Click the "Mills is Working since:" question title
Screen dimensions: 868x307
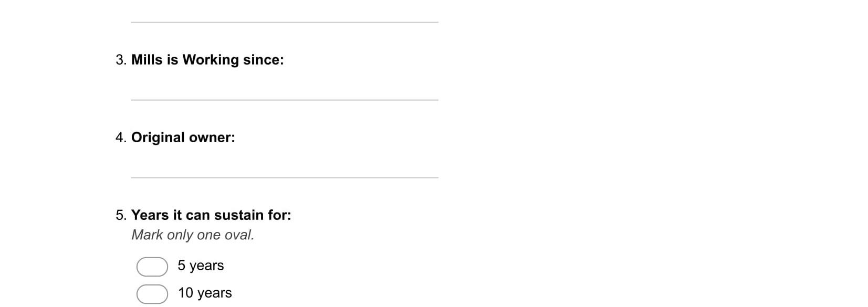click(207, 60)
